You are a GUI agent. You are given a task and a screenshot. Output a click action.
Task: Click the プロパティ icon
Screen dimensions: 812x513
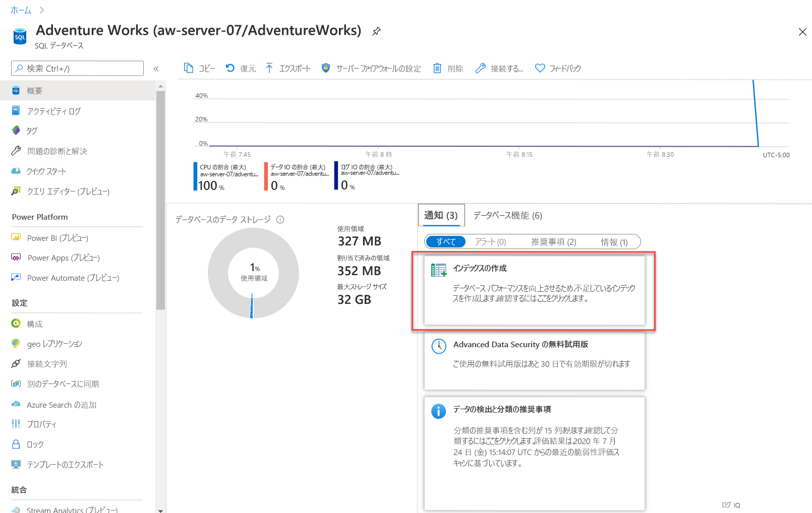click(x=16, y=424)
